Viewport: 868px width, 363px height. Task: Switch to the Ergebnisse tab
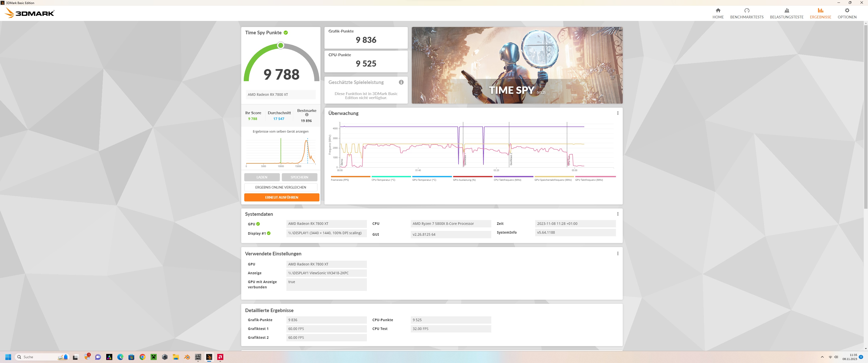click(x=820, y=13)
